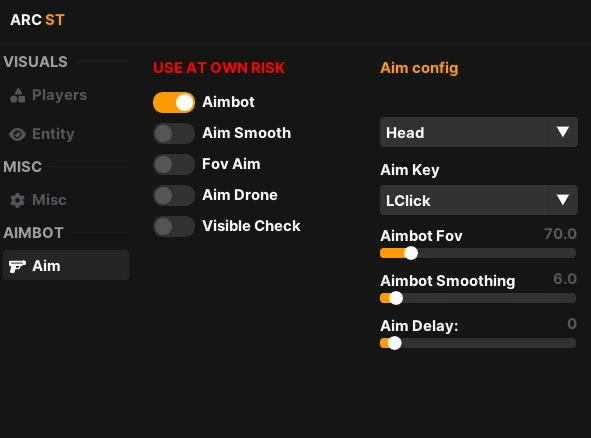
Task: Click the pistol icon beside Aim
Action: [x=17, y=266]
